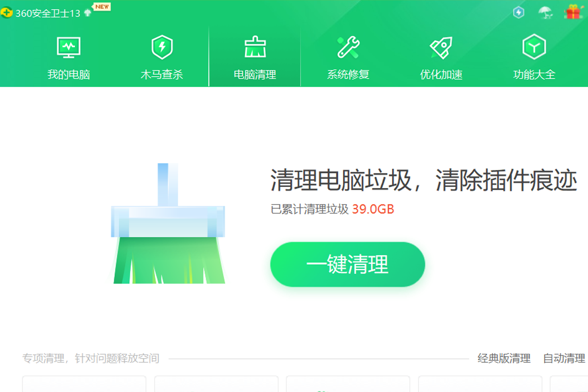Screen dimensions: 588x392
Task: Open the NEW badge next to version title
Action: pos(102,7)
